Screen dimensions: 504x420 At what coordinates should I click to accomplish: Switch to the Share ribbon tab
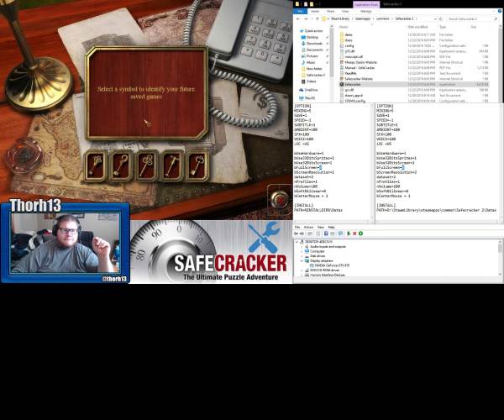330,11
